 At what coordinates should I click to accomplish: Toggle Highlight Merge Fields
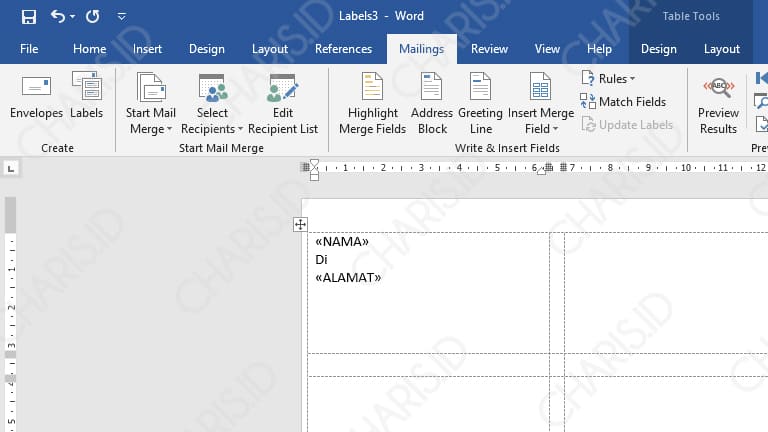point(372,103)
